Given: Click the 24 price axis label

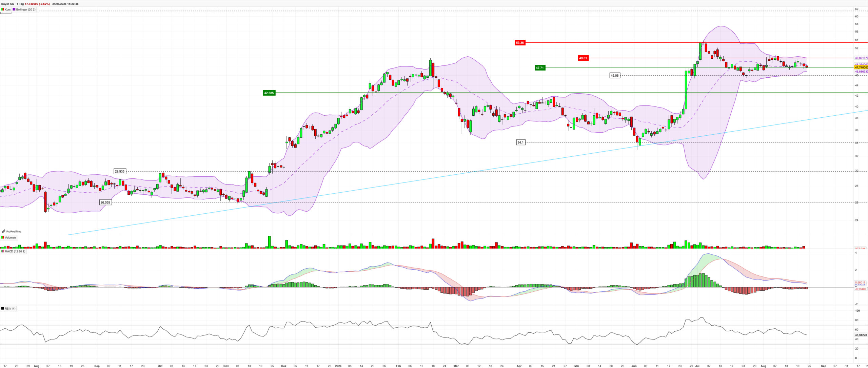Looking at the screenshot, I should [856, 220].
